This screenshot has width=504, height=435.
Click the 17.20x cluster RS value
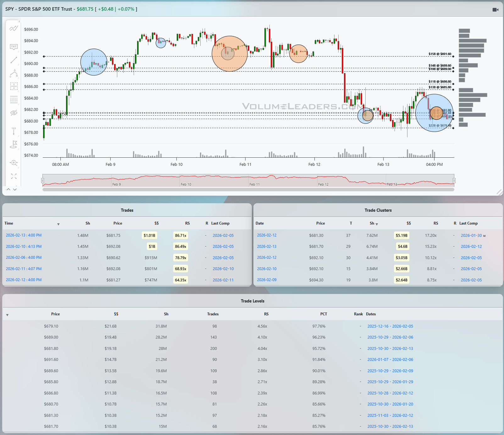431,236
